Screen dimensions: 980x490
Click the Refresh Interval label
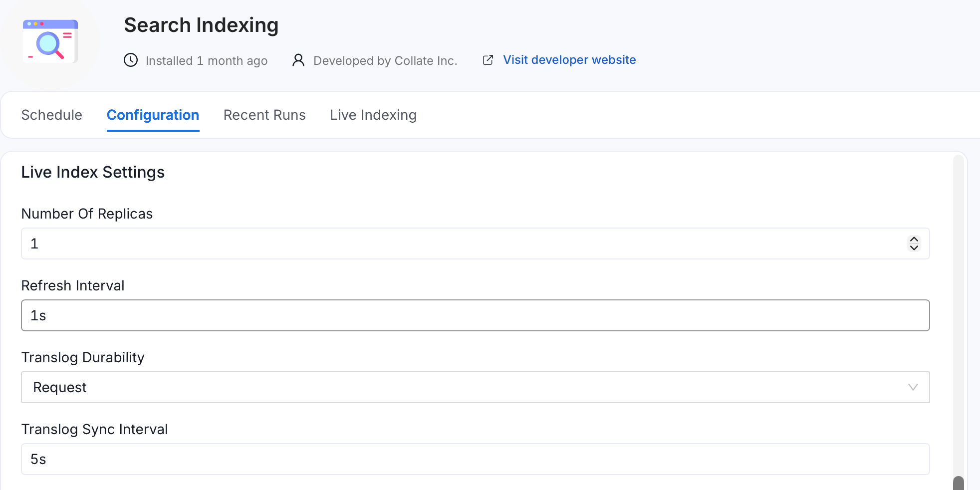point(73,285)
